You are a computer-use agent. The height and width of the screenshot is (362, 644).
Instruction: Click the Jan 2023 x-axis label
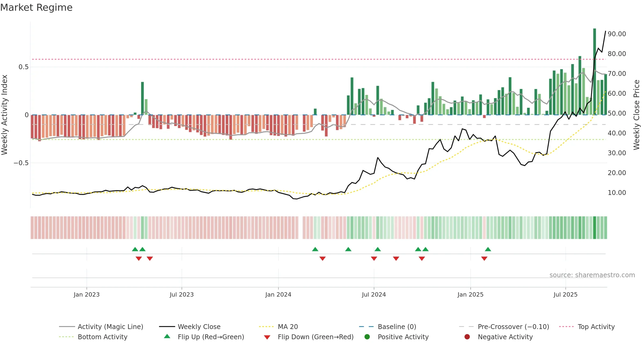[86, 294]
